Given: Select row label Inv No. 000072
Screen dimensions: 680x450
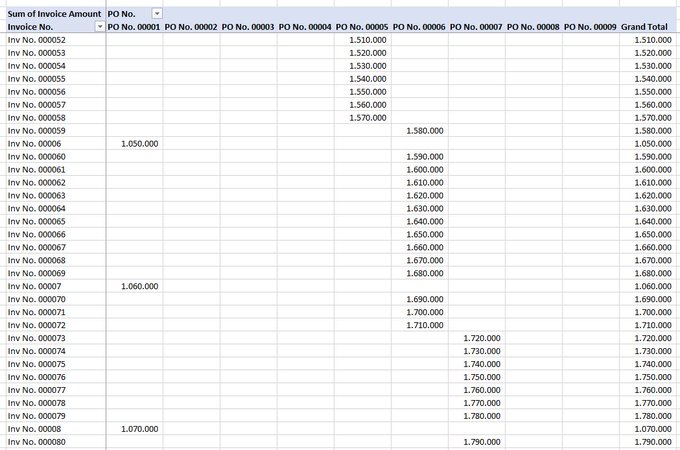Looking at the screenshot, I should [36, 325].
